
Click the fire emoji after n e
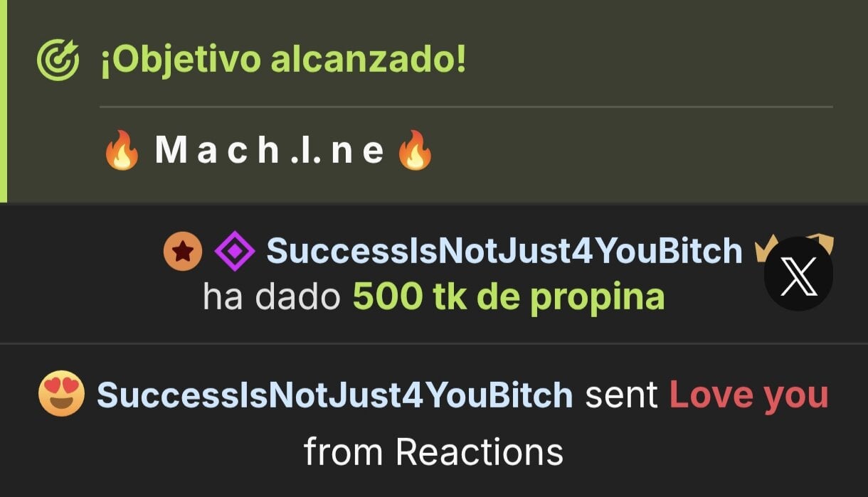point(415,151)
